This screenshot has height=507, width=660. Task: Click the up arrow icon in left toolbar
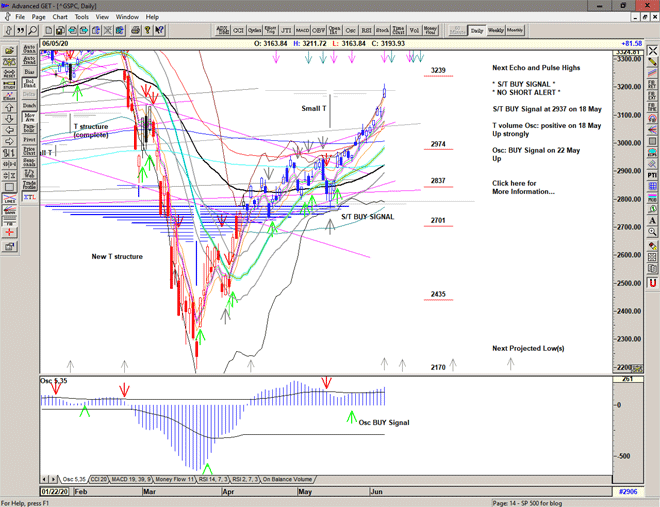(9, 107)
